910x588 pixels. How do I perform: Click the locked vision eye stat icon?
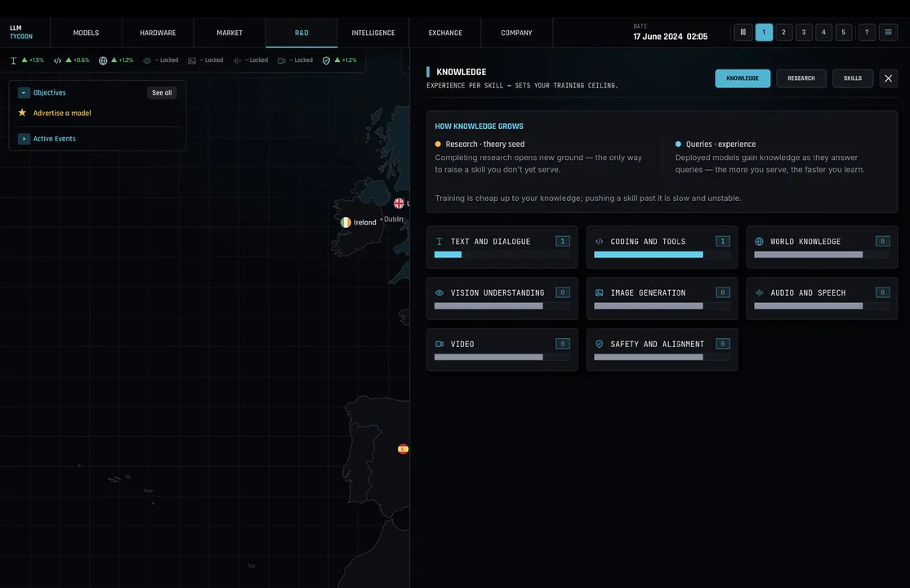click(x=147, y=60)
